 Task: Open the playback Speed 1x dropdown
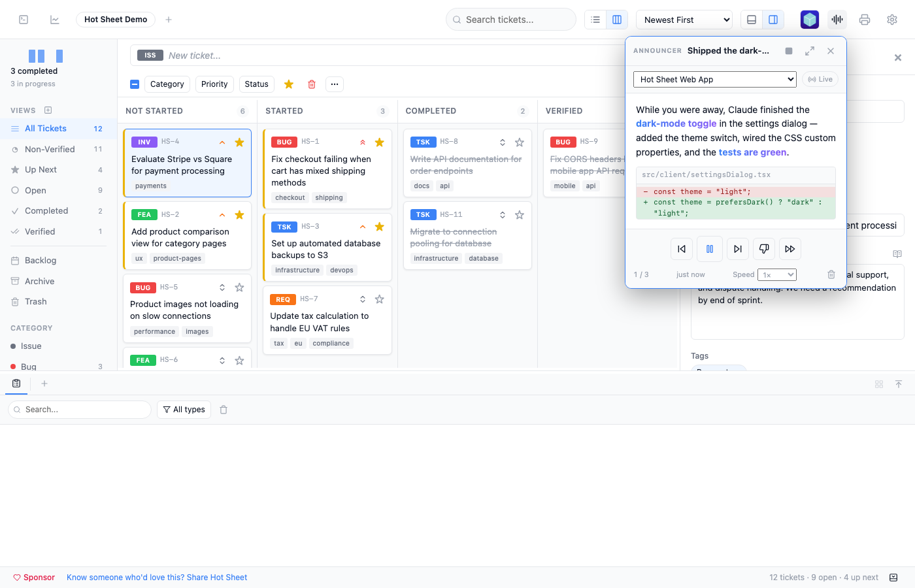coord(777,275)
